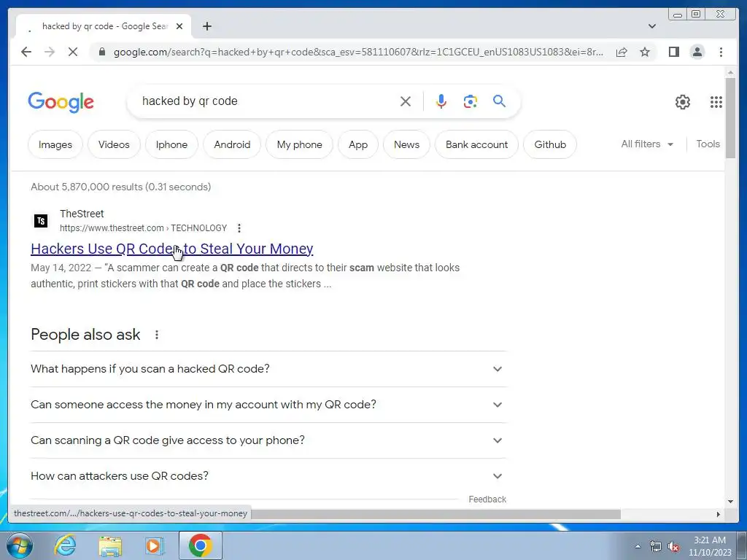Start voice search with microphone icon

tap(441, 101)
